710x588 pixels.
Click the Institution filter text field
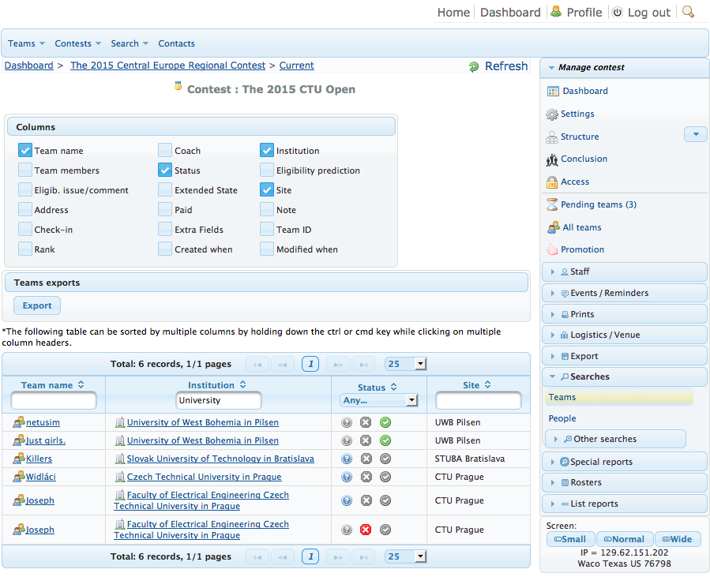tap(217, 401)
